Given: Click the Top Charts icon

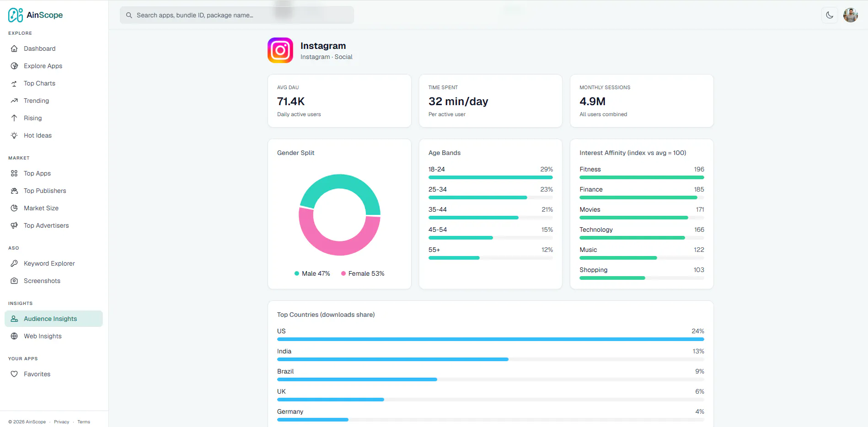Looking at the screenshot, I should [x=14, y=83].
